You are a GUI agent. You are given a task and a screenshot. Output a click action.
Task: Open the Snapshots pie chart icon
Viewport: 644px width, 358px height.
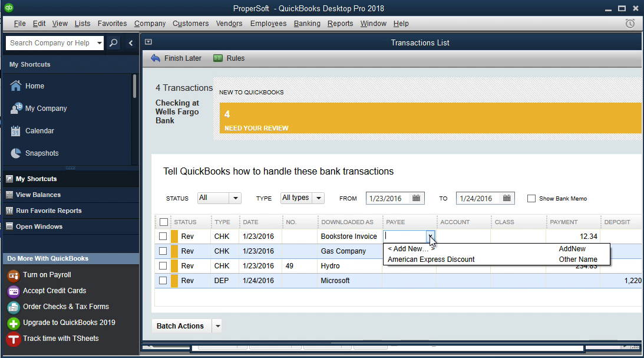coord(15,153)
